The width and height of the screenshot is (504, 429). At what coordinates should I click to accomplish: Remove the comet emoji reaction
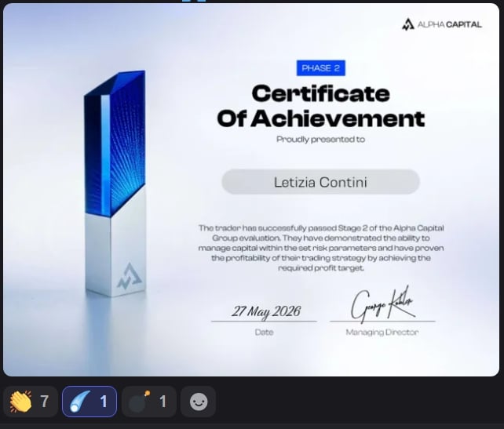click(89, 402)
